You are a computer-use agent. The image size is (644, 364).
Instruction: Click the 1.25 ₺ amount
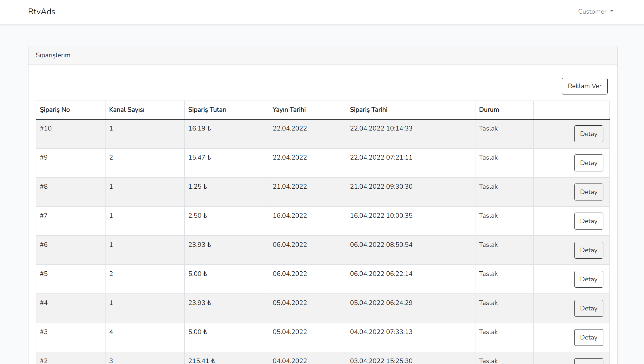(x=198, y=187)
